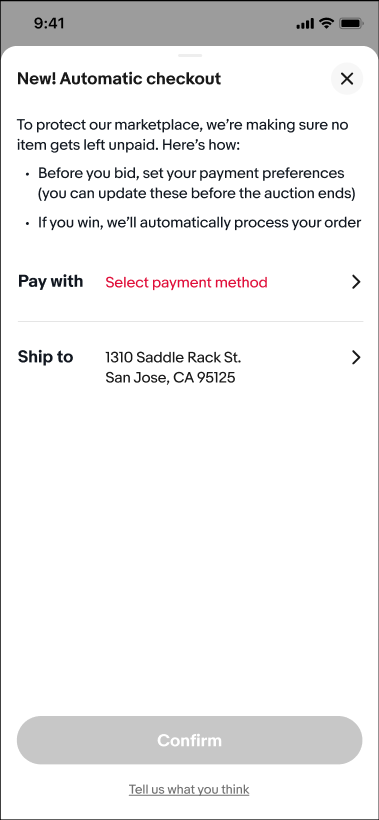The image size is (379, 820).
Task: Click the Pay with label
Action: coord(50,281)
